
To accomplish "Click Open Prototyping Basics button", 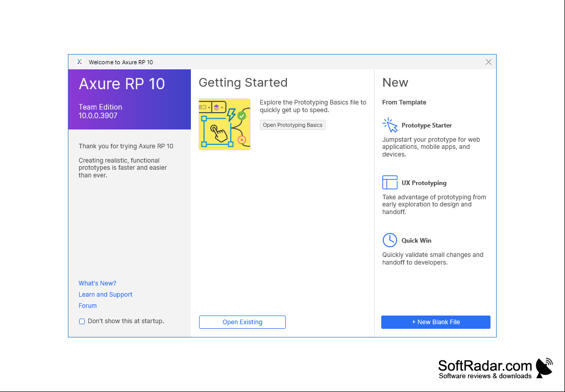I will (292, 125).
